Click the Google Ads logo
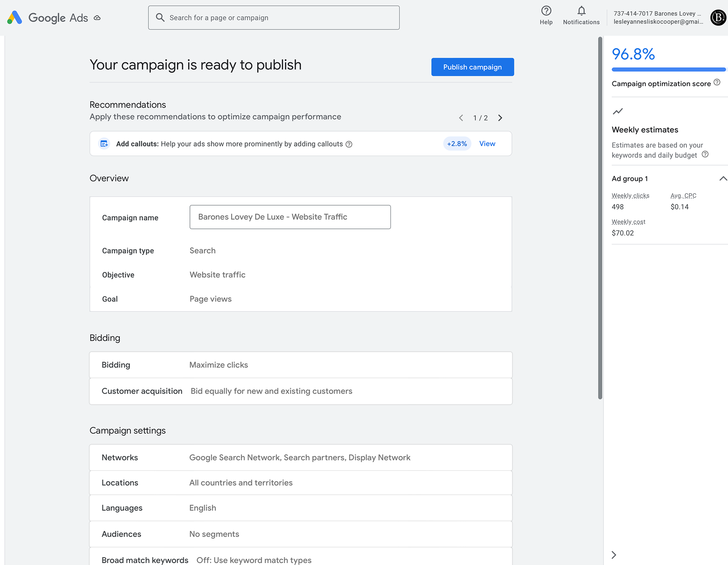Screen dimensions: 728x565 [15, 17]
